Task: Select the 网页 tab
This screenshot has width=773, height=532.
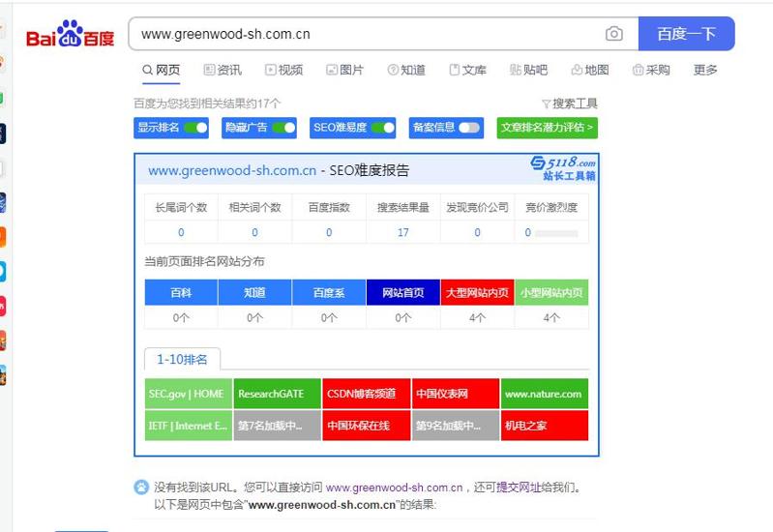Action: pyautogui.click(x=162, y=70)
